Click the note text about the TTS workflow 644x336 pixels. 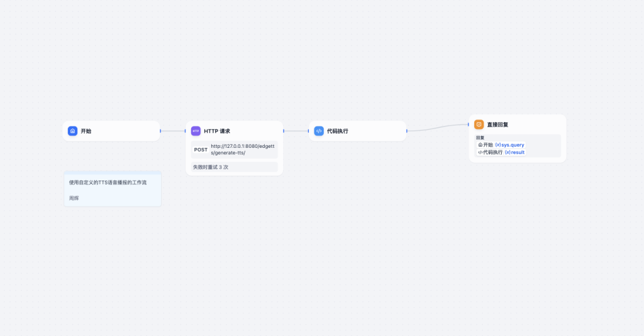(x=108, y=182)
